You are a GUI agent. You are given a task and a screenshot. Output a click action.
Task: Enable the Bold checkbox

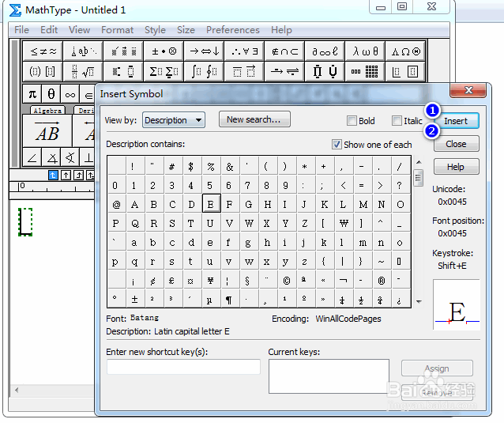point(352,121)
